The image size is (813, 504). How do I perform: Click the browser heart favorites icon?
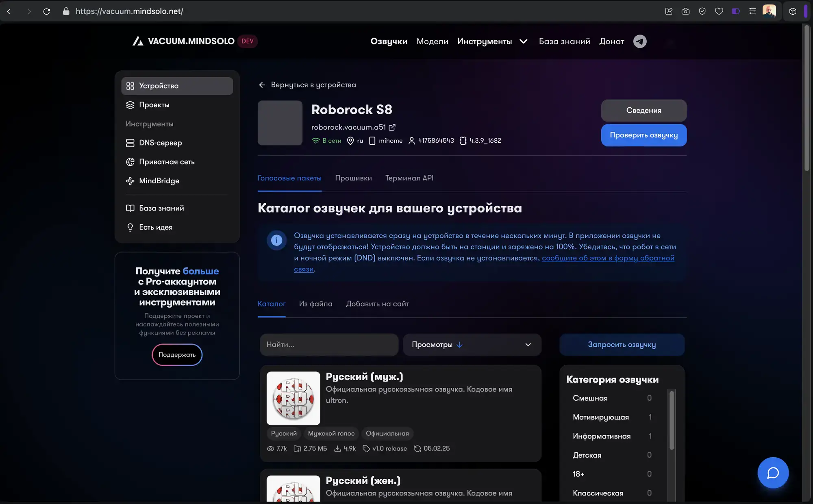pyautogui.click(x=719, y=11)
